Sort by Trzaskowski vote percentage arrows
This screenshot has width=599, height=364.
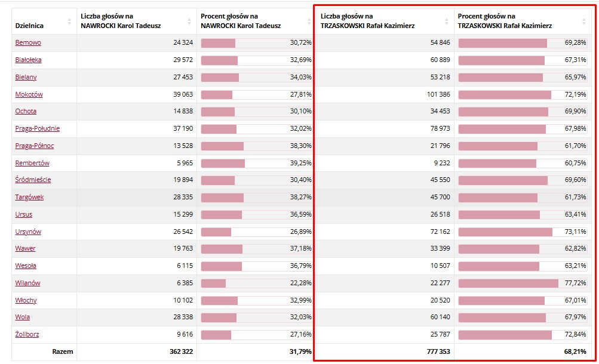coord(583,21)
